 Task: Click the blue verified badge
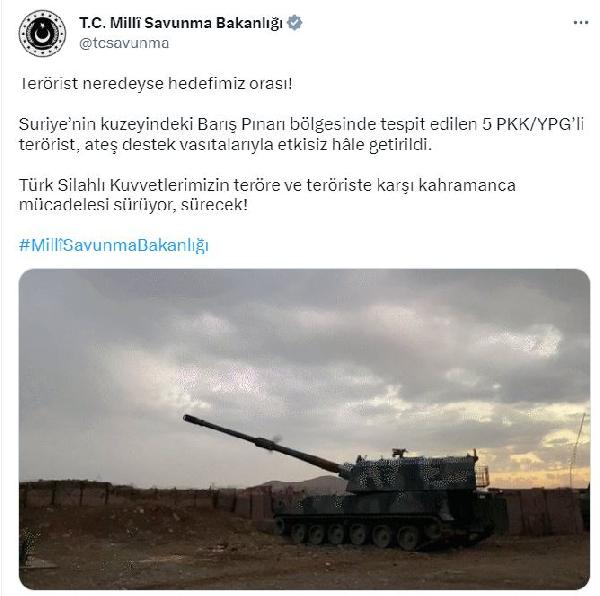point(295,23)
